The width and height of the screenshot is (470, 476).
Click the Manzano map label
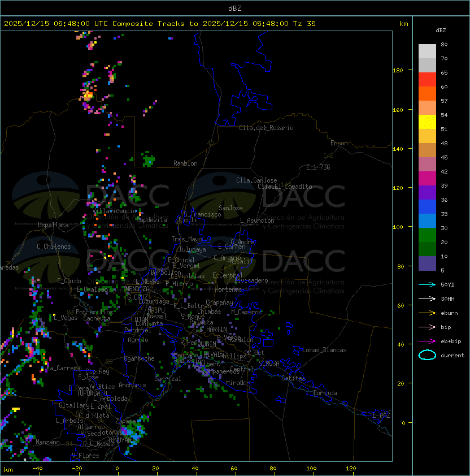47,442
